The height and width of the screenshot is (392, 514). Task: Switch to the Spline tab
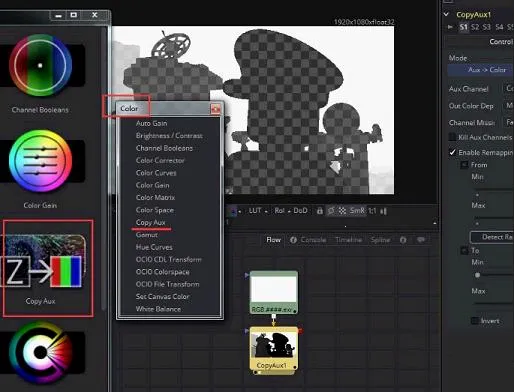[380, 240]
